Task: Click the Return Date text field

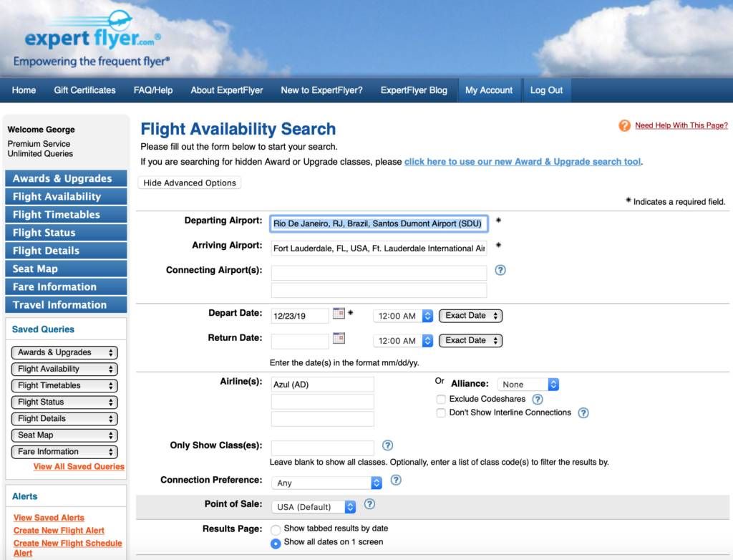Action: (x=300, y=341)
